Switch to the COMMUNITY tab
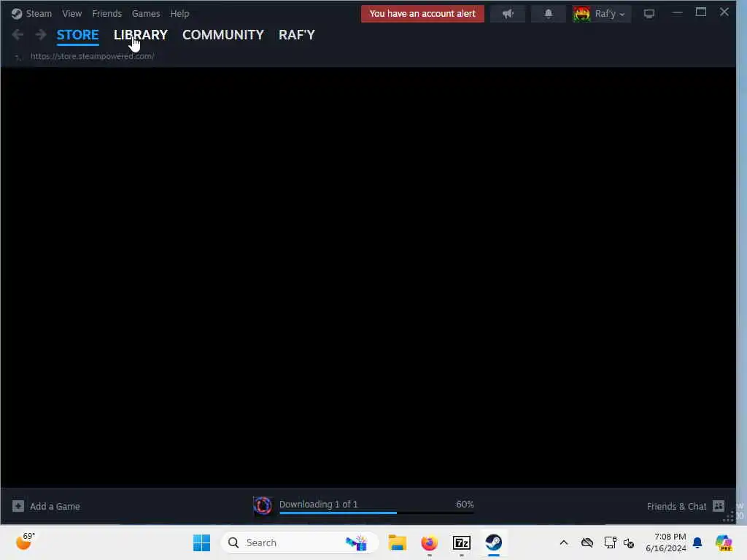Viewport: 747px width, 560px height. [223, 35]
